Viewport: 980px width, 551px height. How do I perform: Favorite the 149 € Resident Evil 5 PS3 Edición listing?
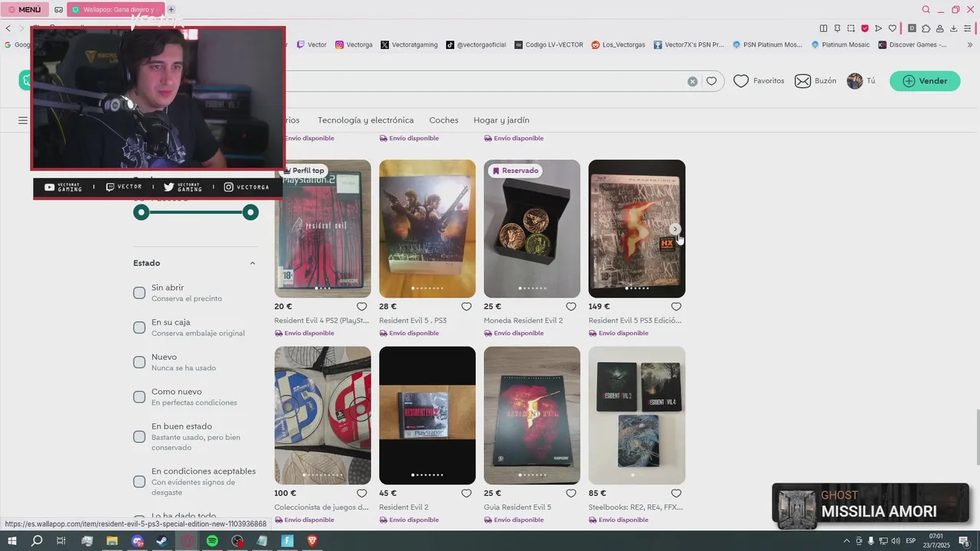tap(676, 307)
